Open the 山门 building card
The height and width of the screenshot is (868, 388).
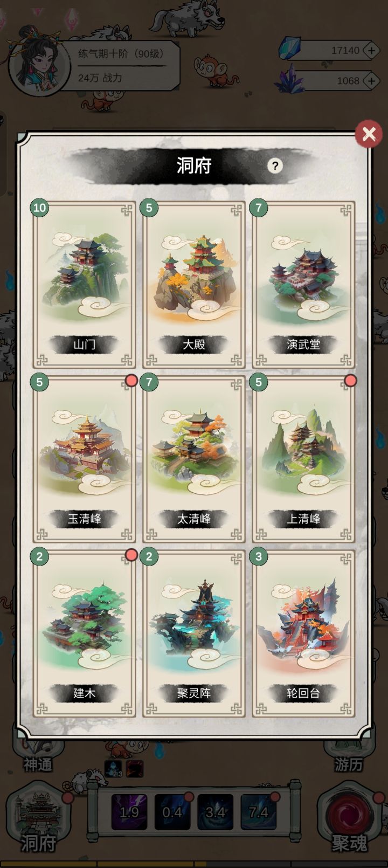coord(84,285)
